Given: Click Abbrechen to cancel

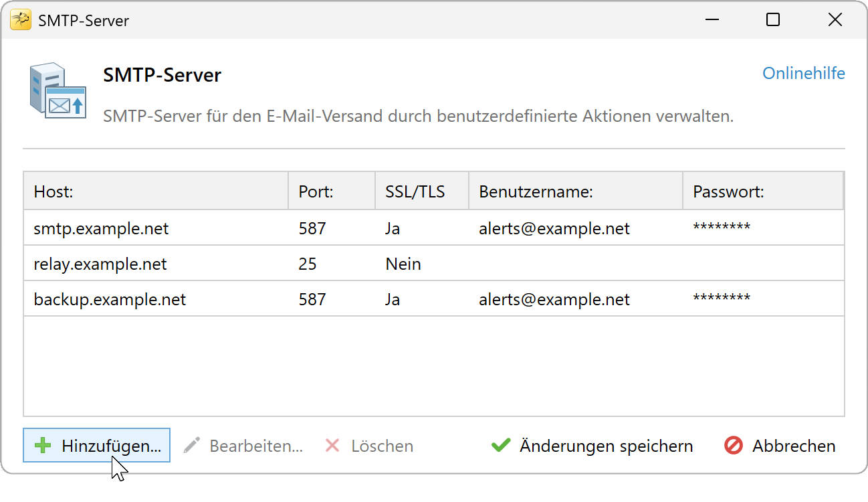Looking at the screenshot, I should [780, 446].
